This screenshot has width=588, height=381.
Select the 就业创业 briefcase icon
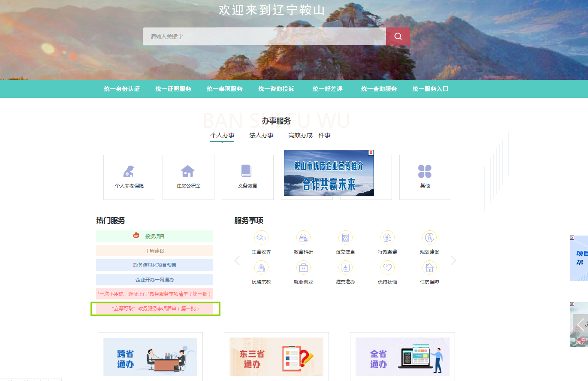pos(303,268)
